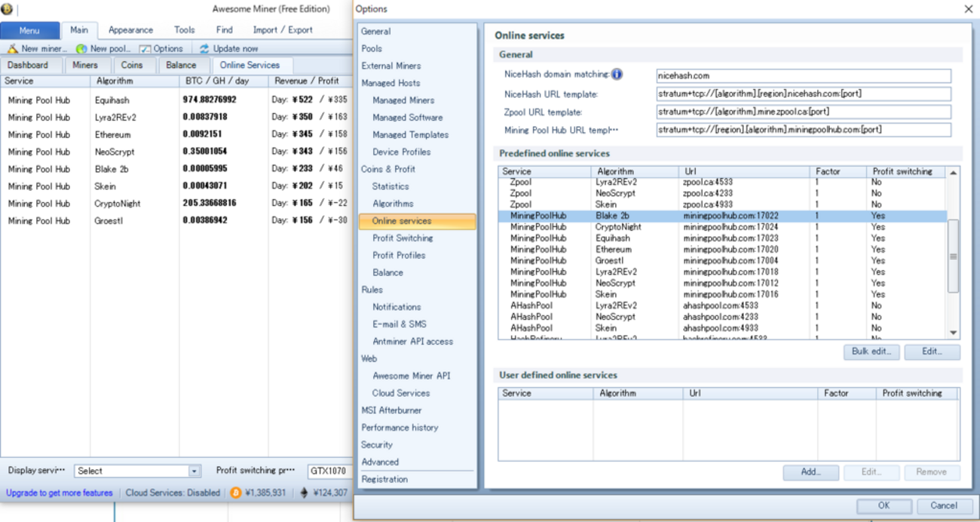Click the Awesome Miner app icon in title bar
Viewport: 980px width, 522px height.
(8, 9)
